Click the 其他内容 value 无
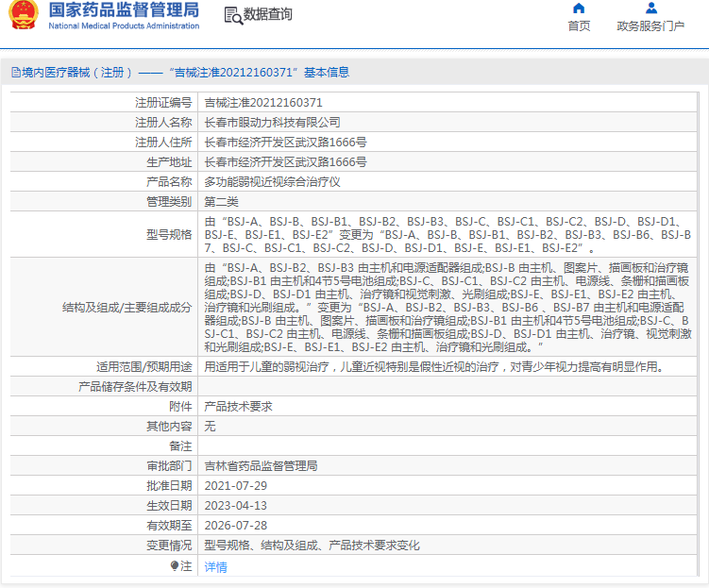This screenshot has height=588, width=709. click(210, 427)
